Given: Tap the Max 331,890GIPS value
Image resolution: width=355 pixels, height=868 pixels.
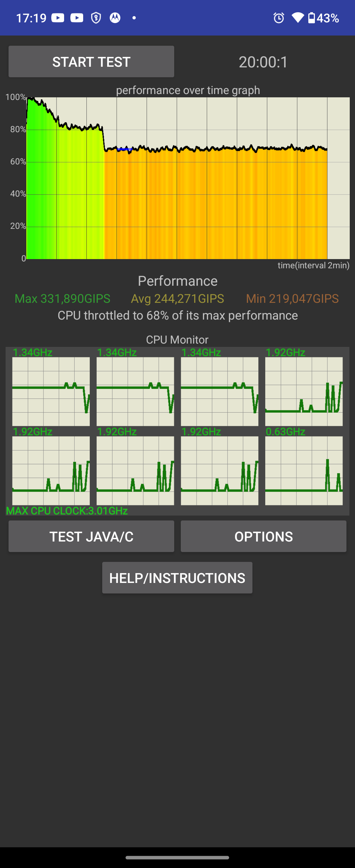Looking at the screenshot, I should (x=62, y=299).
